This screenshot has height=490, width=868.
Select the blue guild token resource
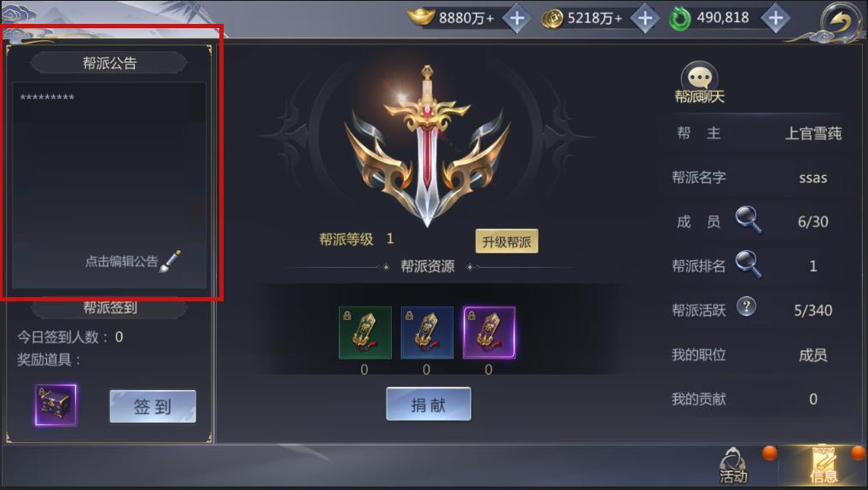[x=427, y=333]
